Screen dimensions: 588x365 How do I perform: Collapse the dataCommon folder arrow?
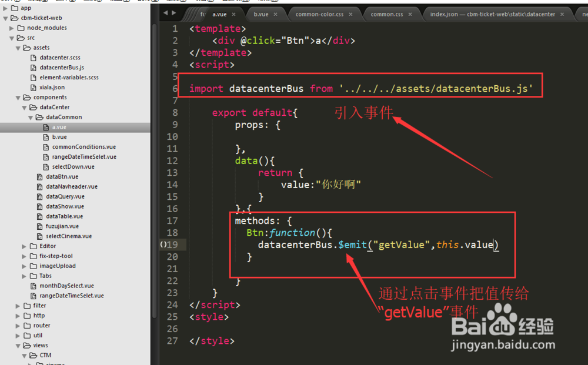31,118
